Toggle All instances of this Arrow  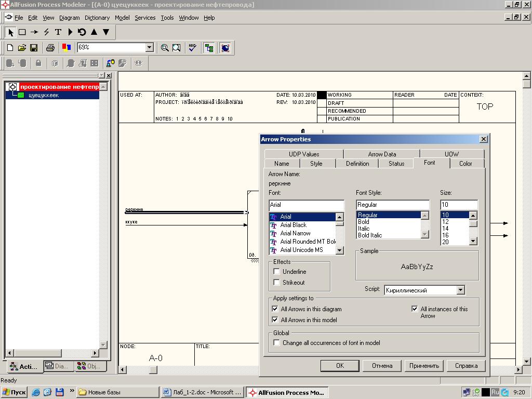click(x=415, y=309)
